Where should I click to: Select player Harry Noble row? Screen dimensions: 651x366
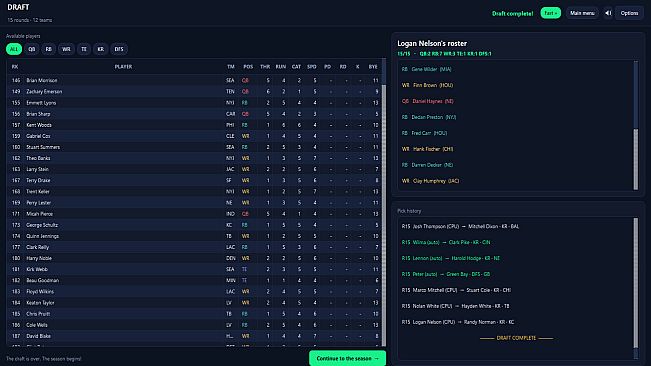[193, 258]
